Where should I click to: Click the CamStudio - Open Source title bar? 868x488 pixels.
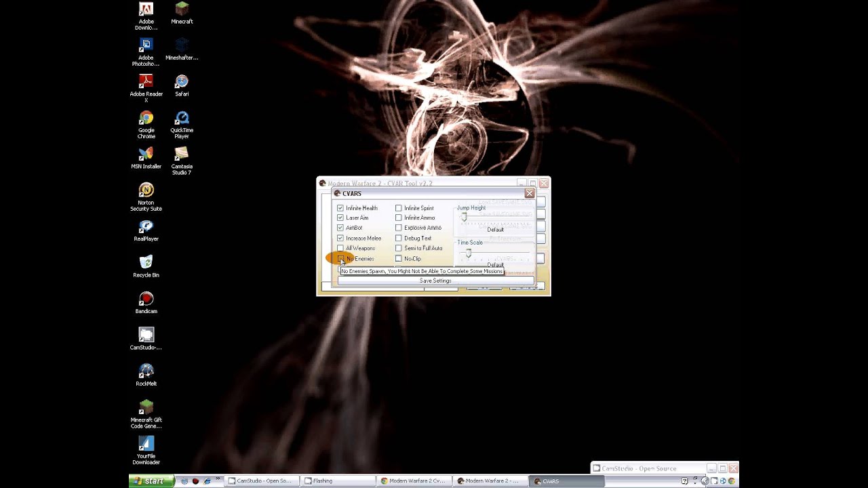click(649, 468)
